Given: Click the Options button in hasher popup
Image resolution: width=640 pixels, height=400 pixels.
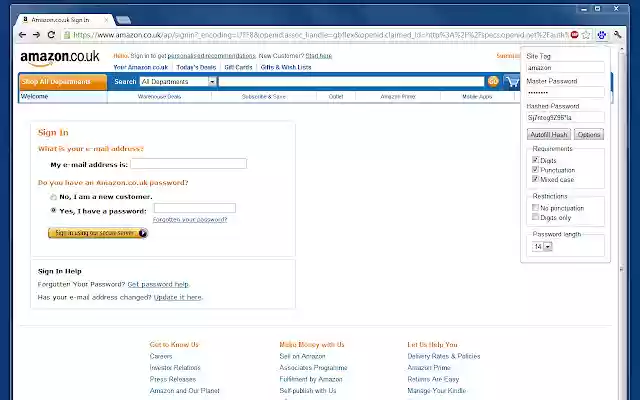Looking at the screenshot, I should pyautogui.click(x=589, y=134).
